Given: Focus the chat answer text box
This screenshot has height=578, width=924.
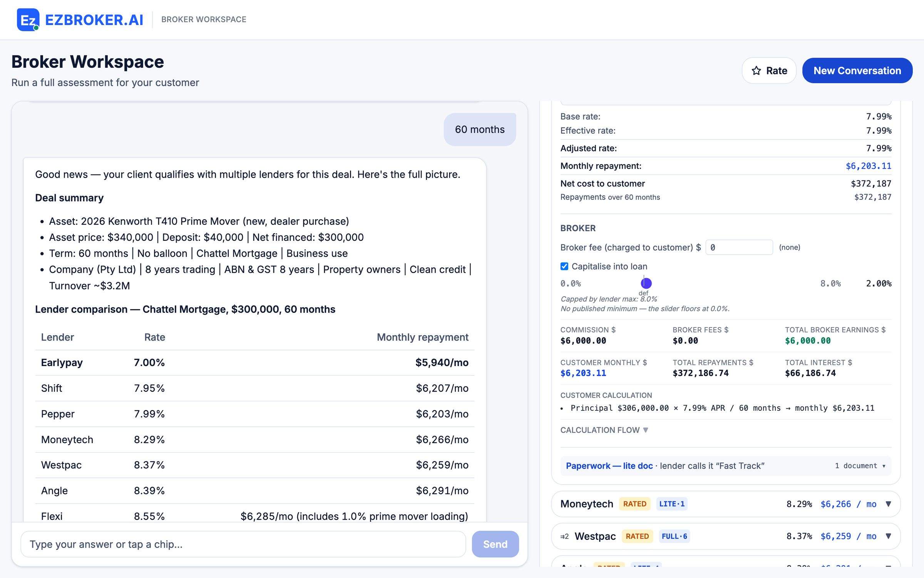Looking at the screenshot, I should click(x=243, y=544).
